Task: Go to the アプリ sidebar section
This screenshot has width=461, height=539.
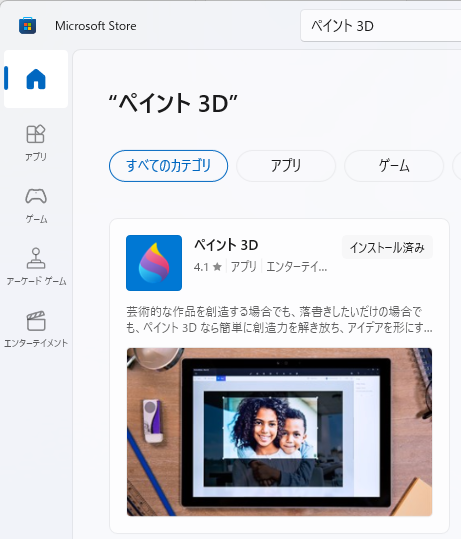Action: point(36,143)
